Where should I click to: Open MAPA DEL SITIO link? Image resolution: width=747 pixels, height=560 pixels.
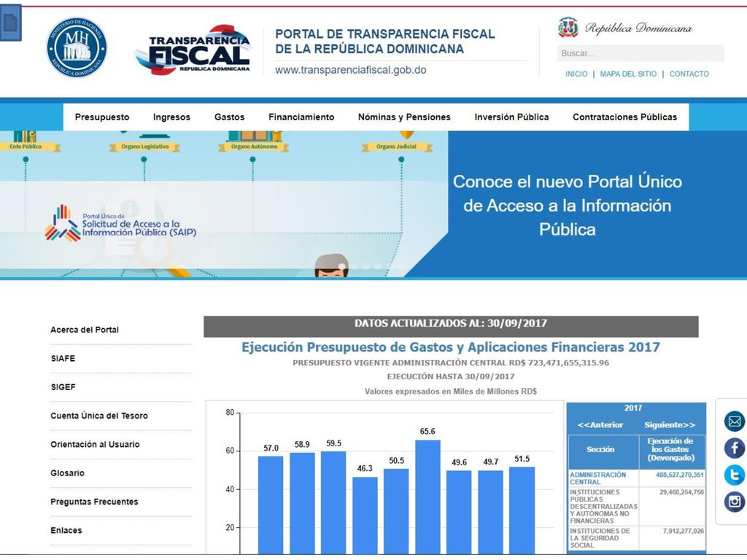[628, 74]
